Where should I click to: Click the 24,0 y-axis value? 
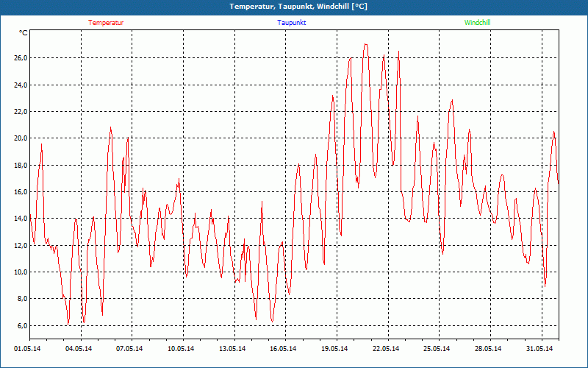pyautogui.click(x=21, y=85)
